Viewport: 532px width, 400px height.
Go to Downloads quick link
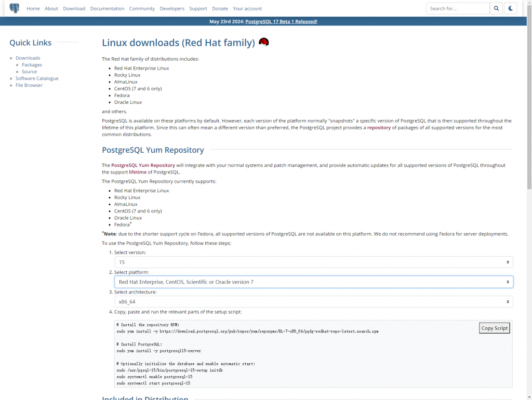point(28,58)
